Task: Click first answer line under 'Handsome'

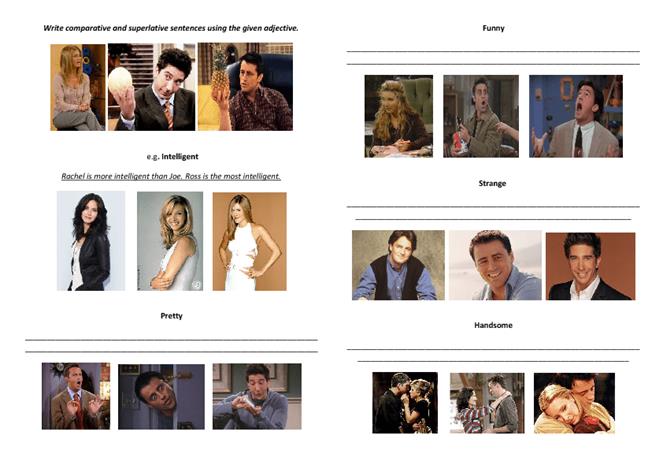Action: point(493,349)
